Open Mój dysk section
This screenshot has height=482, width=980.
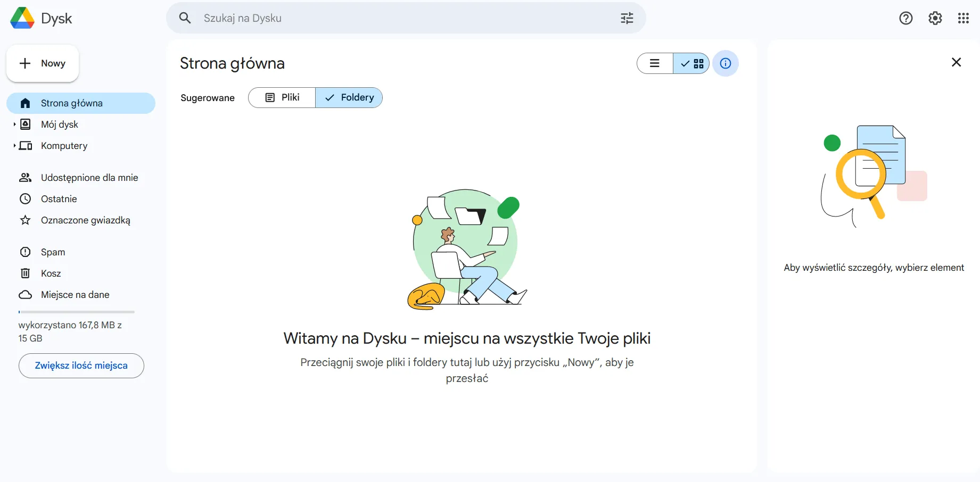point(81,124)
